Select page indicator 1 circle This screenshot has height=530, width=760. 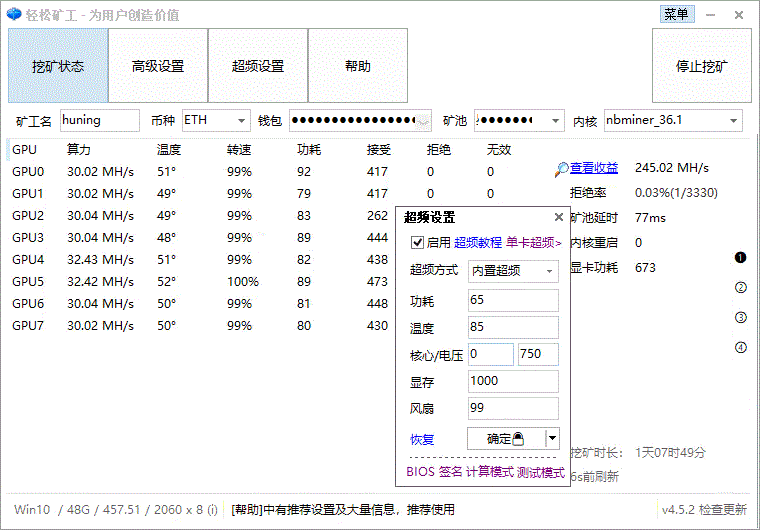[x=740, y=257]
